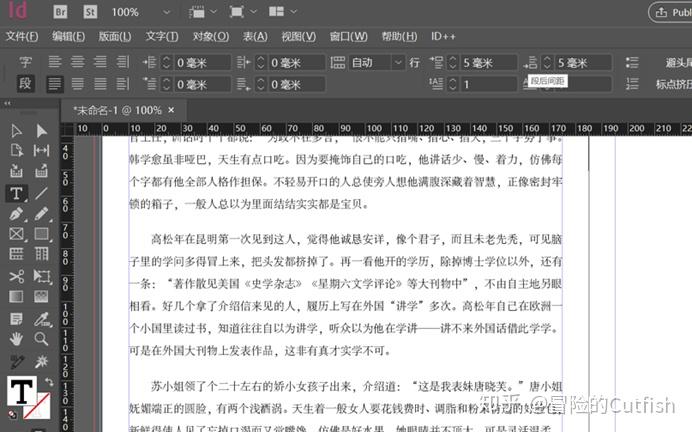Select the Pen tool

(x=16, y=214)
